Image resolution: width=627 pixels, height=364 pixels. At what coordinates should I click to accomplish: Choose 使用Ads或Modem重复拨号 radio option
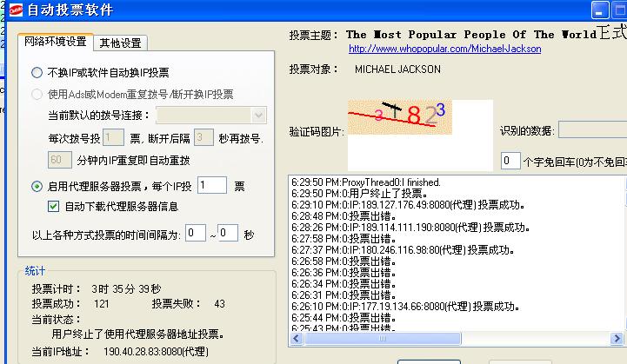37,95
